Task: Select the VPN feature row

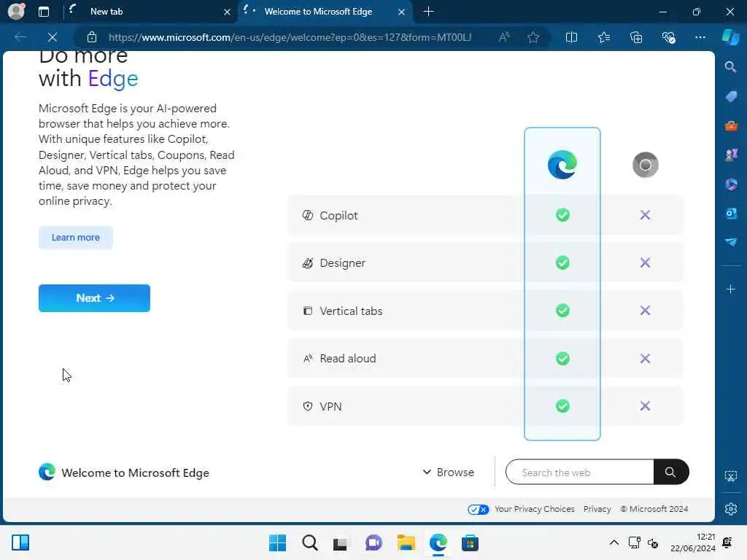Action: [x=485, y=406]
